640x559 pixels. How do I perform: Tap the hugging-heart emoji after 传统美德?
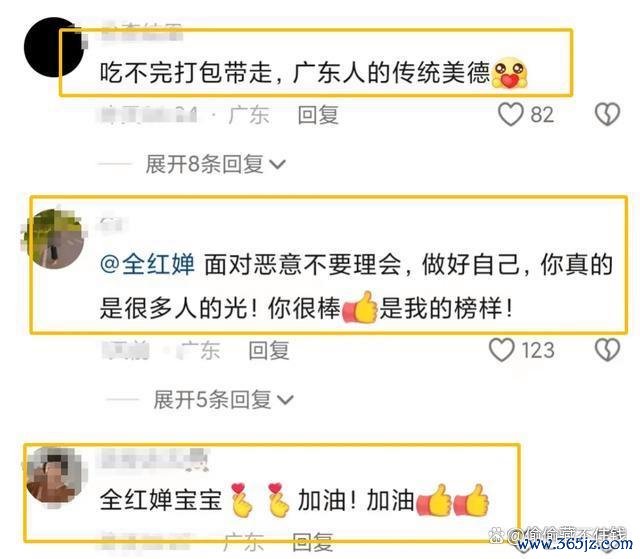pos(510,73)
